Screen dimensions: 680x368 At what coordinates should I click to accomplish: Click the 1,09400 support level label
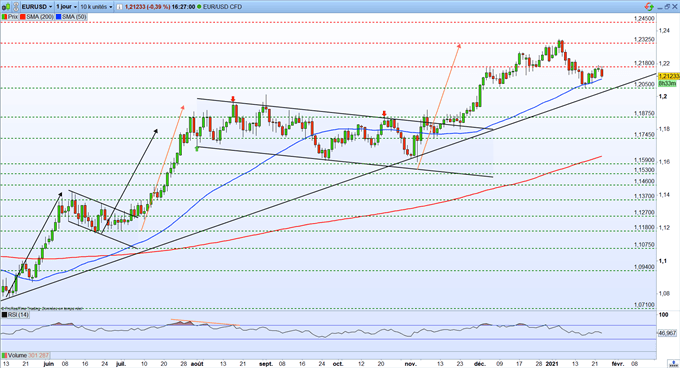tap(644, 267)
